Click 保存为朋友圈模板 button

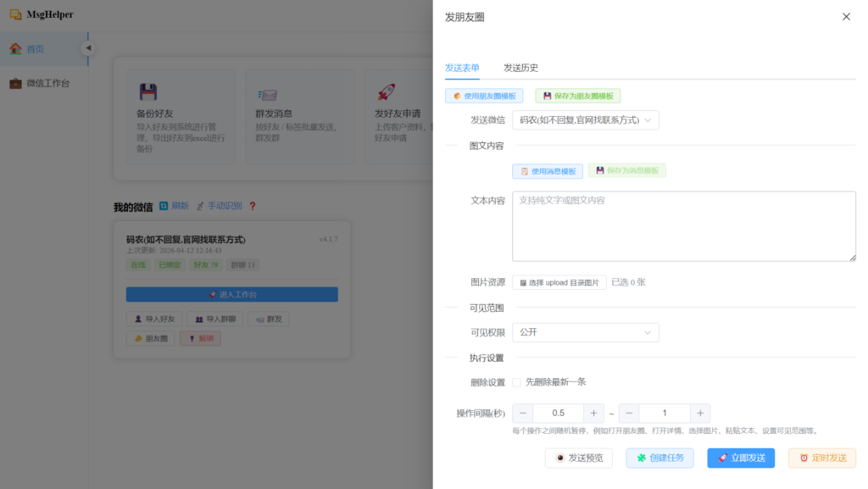click(x=578, y=97)
